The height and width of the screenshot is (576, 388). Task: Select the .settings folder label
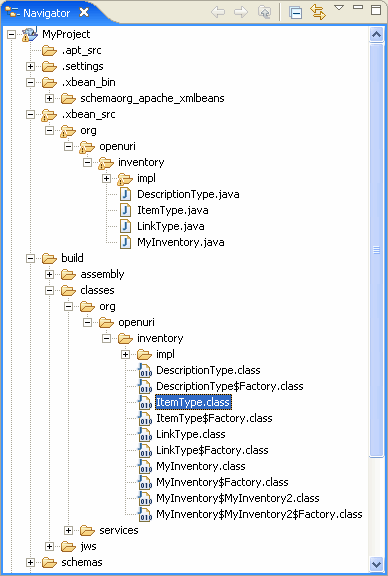coord(82,66)
